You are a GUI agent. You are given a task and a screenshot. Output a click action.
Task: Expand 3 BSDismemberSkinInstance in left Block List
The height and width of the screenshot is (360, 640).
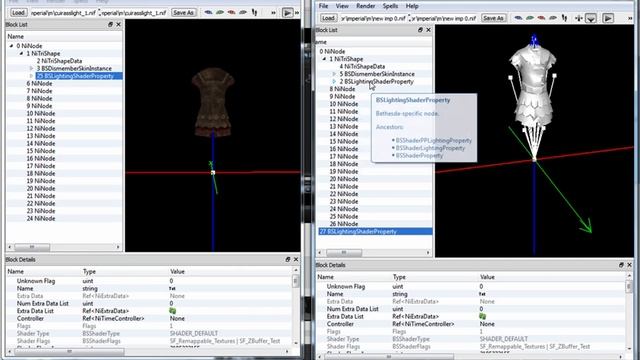coord(31,69)
